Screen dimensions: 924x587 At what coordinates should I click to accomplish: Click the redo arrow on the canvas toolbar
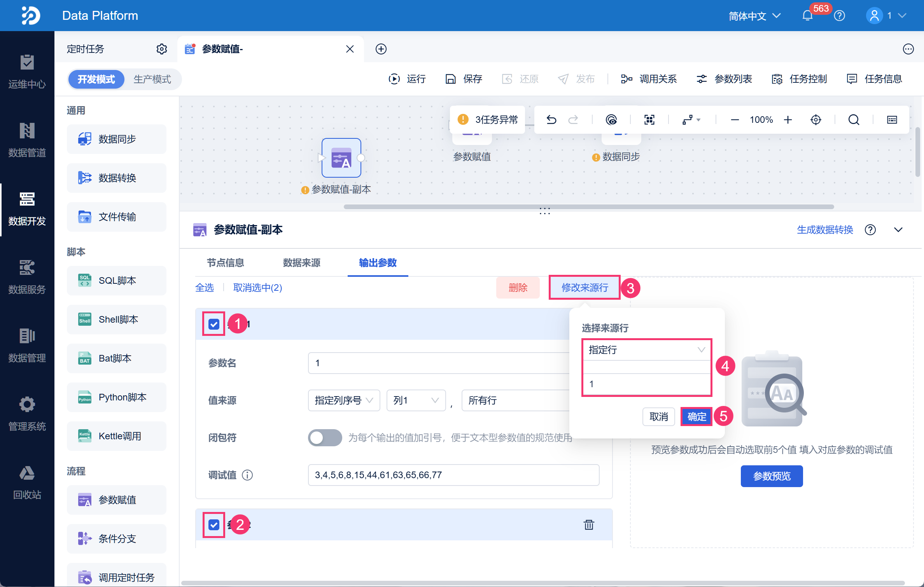pos(573,120)
